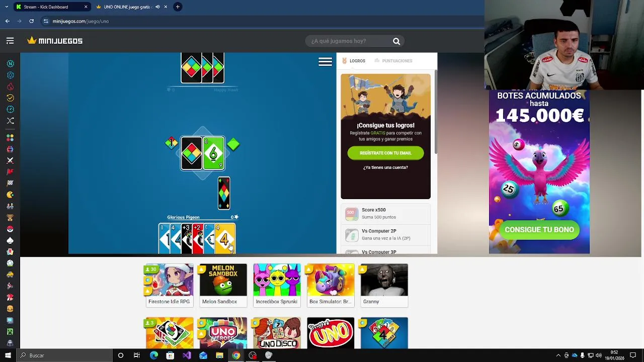Open Visual Studio from the taskbar
This screenshot has width=644, height=362.
pyautogui.click(x=187, y=355)
